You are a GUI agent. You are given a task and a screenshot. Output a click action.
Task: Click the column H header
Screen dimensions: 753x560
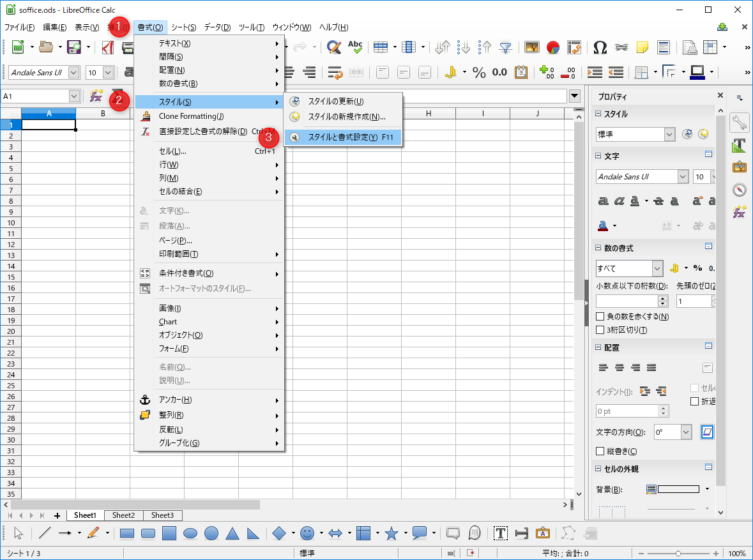pos(428,114)
